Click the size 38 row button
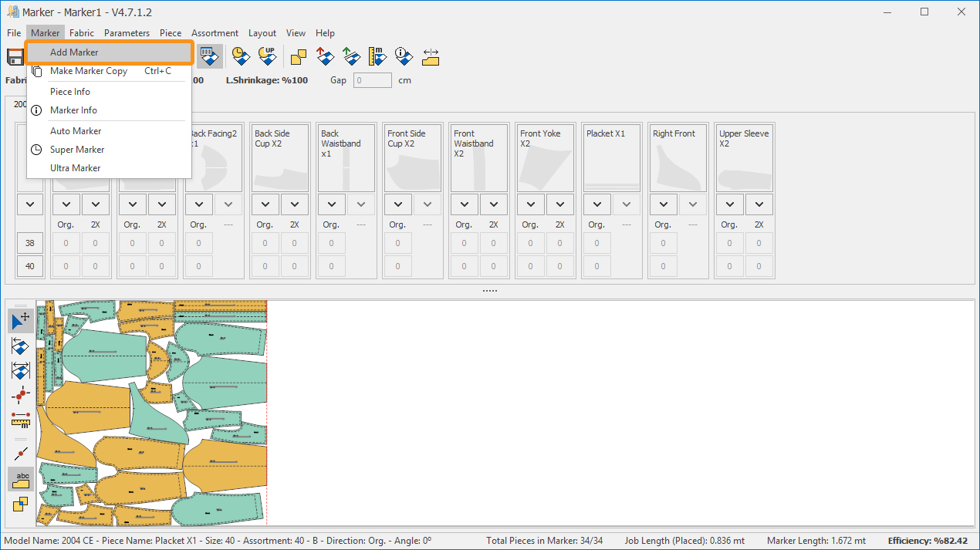Viewport: 980px width, 550px height. [x=30, y=243]
